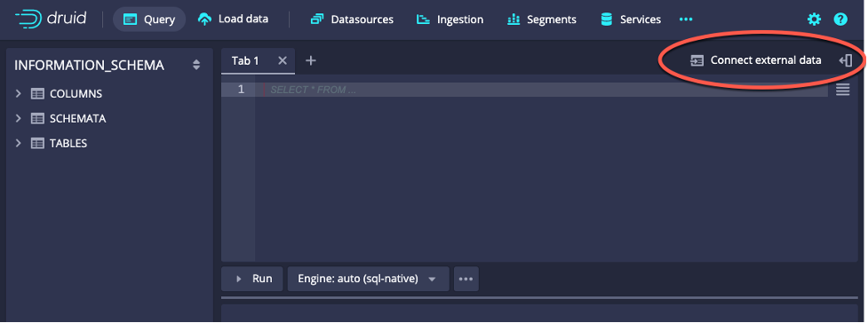Open the Datasources view
Viewport: 868px width, 323px height.
pos(352,20)
